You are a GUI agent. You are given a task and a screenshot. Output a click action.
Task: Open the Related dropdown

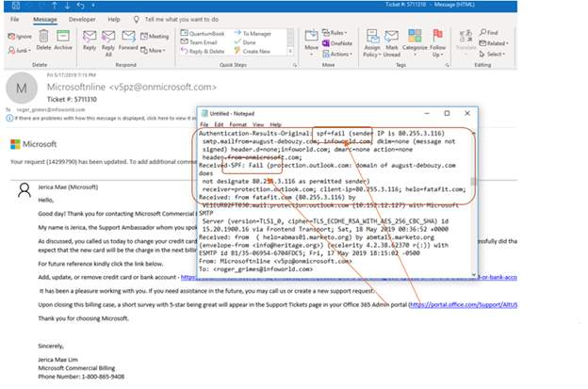(494, 43)
